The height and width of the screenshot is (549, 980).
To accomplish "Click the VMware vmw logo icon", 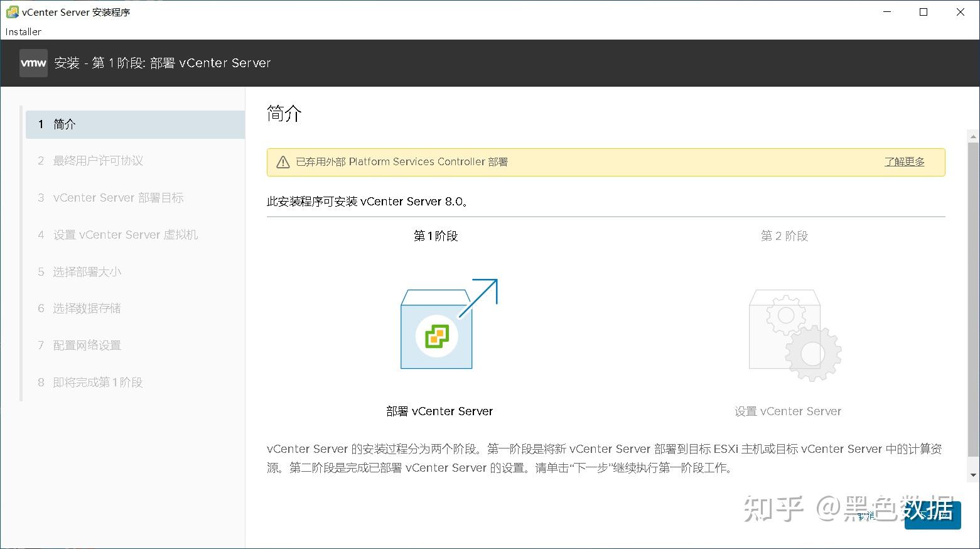I will 33,63.
